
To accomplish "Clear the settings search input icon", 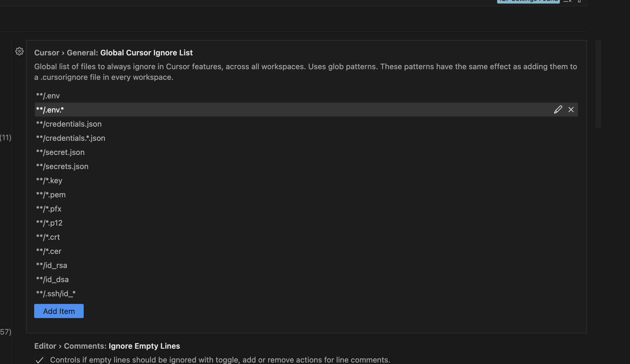I will coord(567,1).
